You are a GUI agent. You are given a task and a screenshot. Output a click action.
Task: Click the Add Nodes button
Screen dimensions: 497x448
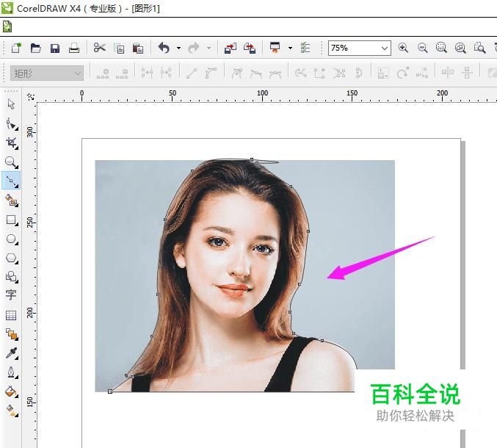tap(103, 73)
